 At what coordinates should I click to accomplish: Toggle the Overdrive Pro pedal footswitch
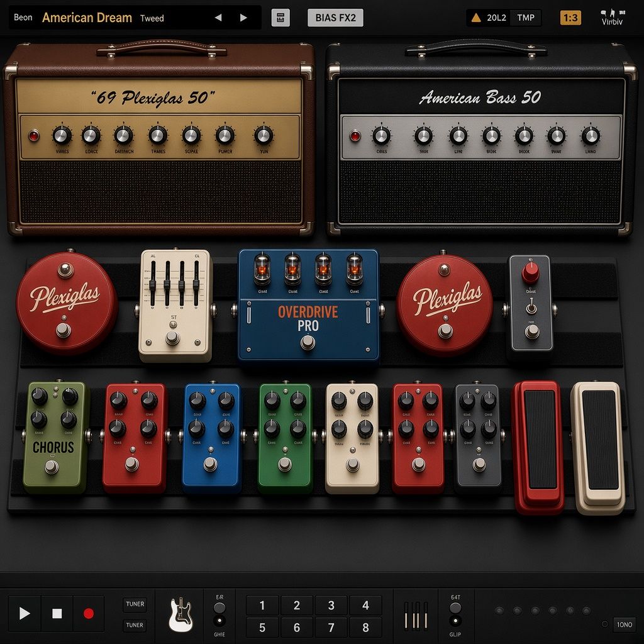point(307,342)
